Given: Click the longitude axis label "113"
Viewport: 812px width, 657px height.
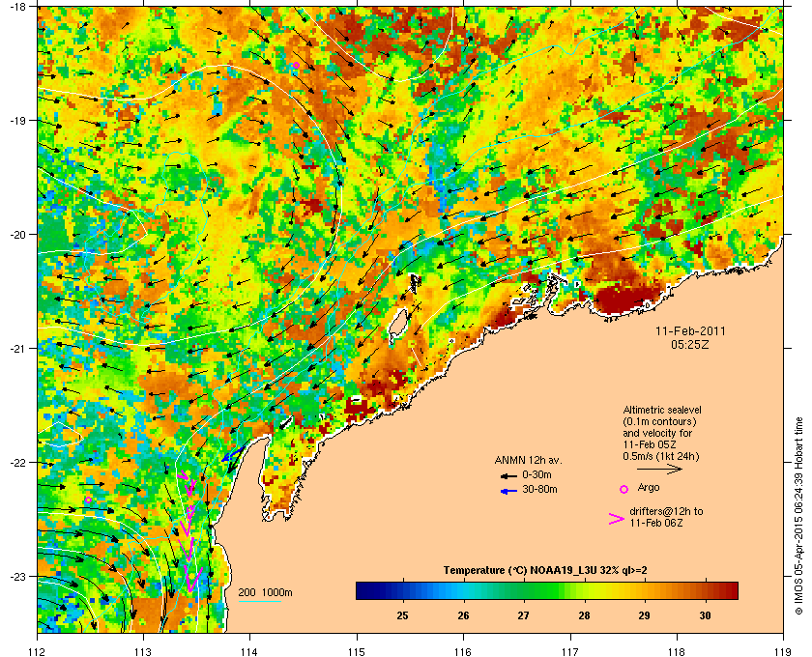Looking at the screenshot, I should (x=143, y=652).
